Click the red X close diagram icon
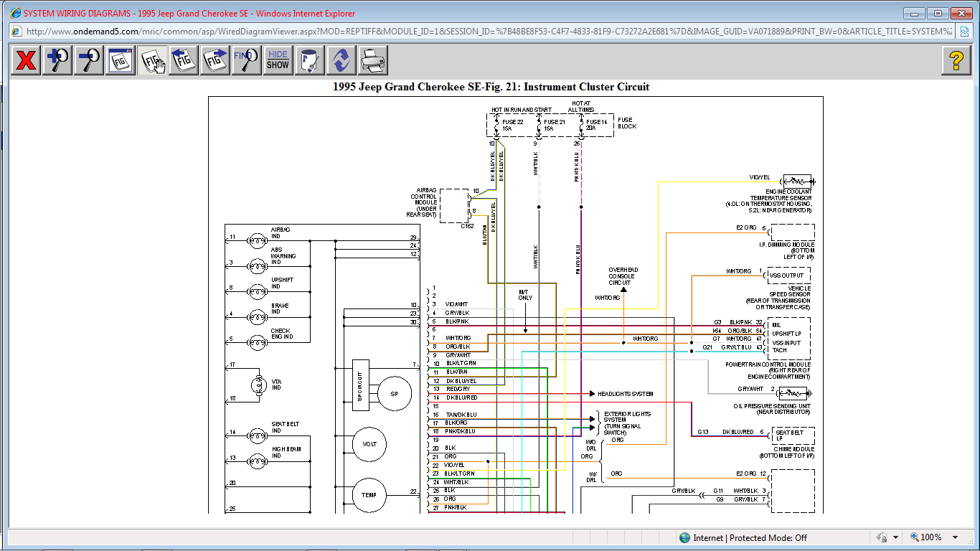This screenshot has width=980, height=551. coord(26,60)
